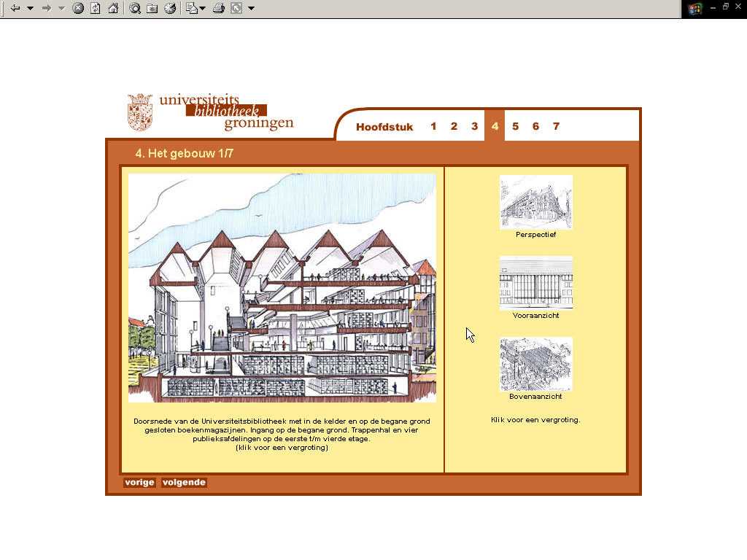The height and width of the screenshot is (560, 747).
Task: Click the library cross-section illustration
Action: pos(282,288)
